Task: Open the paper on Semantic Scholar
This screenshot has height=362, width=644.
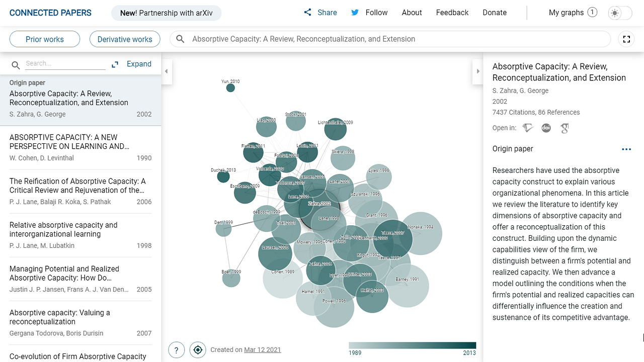Action: (x=527, y=128)
